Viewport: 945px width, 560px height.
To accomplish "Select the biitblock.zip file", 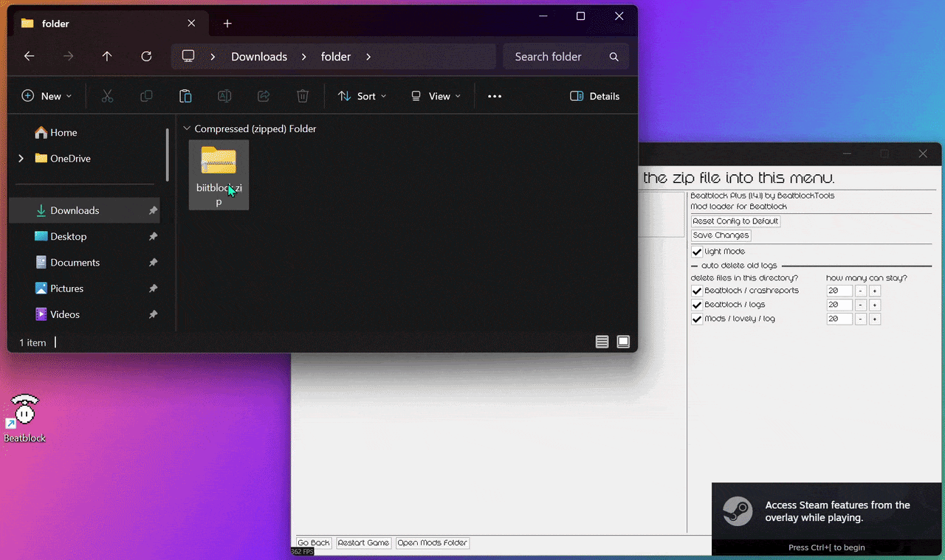I will tap(219, 175).
